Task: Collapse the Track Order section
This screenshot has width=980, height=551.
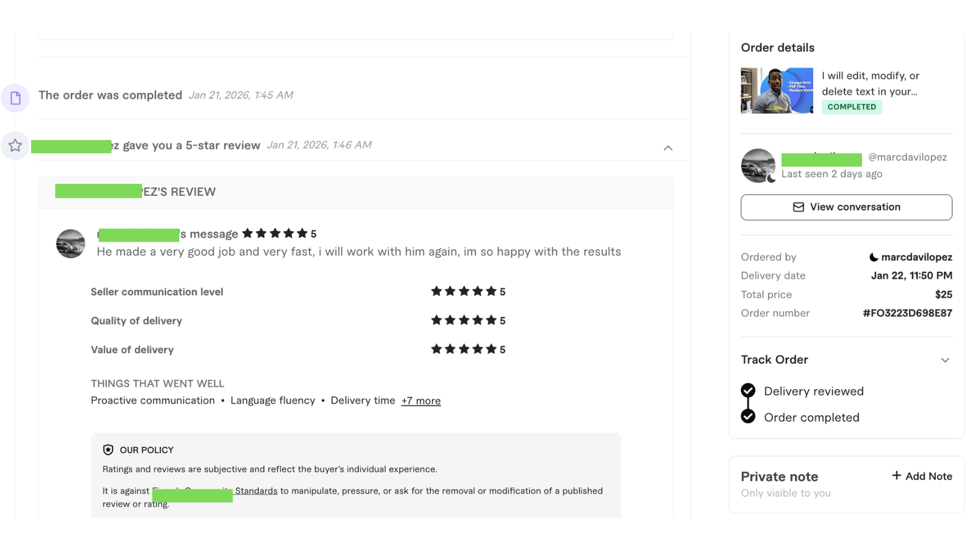Action: pos(944,360)
